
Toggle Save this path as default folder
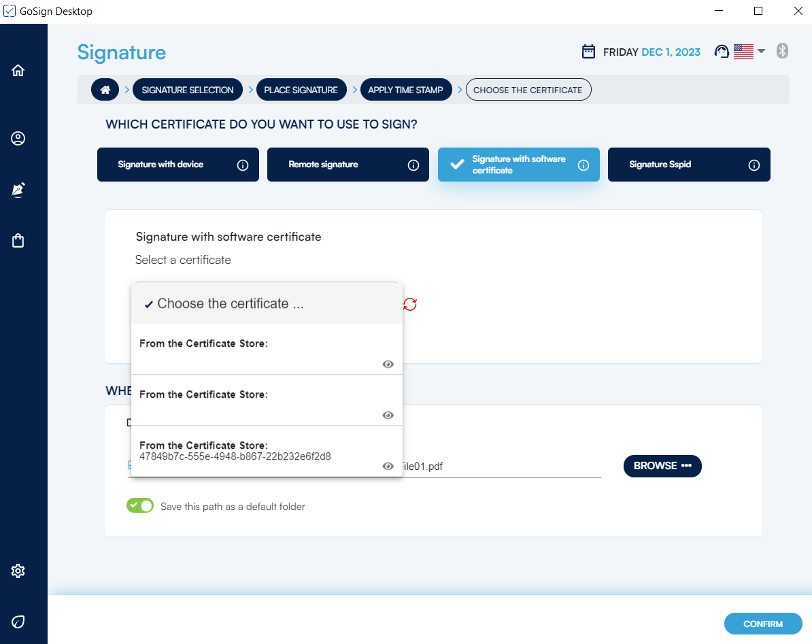(x=140, y=506)
